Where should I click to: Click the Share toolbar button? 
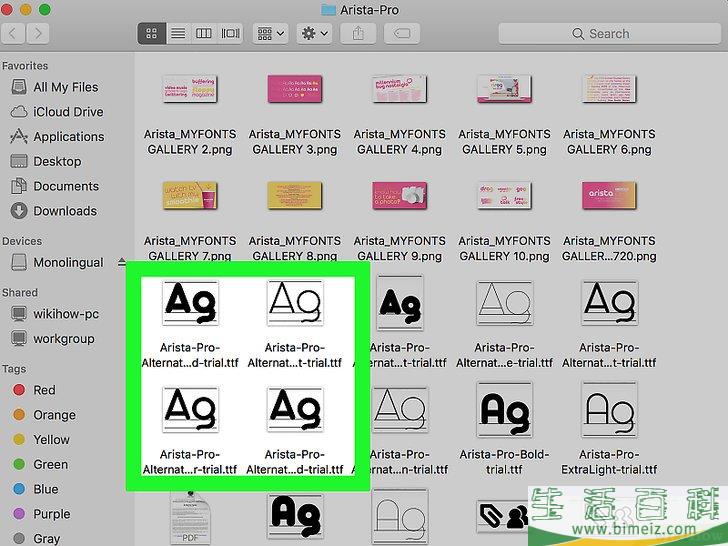(x=358, y=33)
